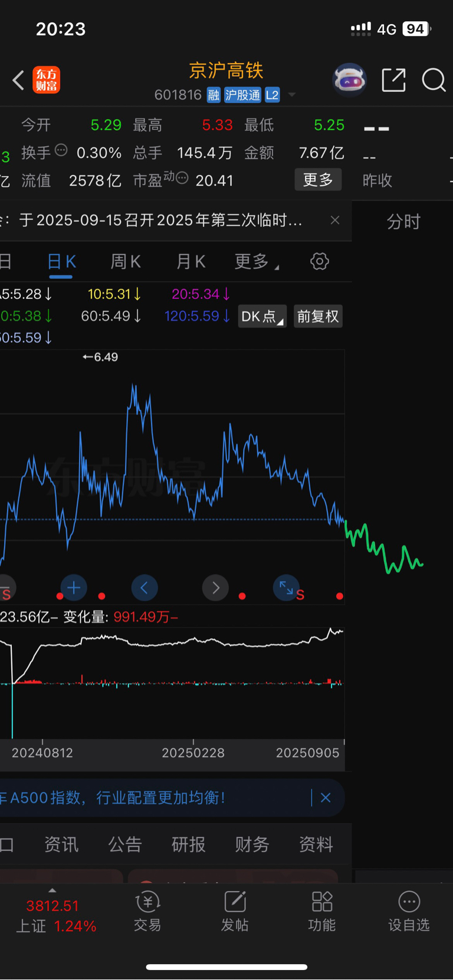Select the 月K tab
The width and height of the screenshot is (453, 980).
tap(191, 262)
